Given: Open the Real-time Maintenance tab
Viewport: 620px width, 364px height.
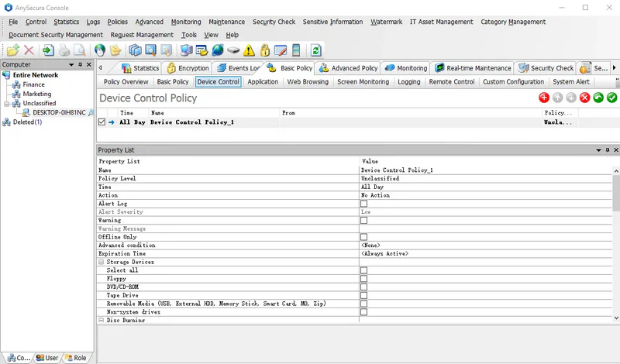Looking at the screenshot, I should click(473, 68).
